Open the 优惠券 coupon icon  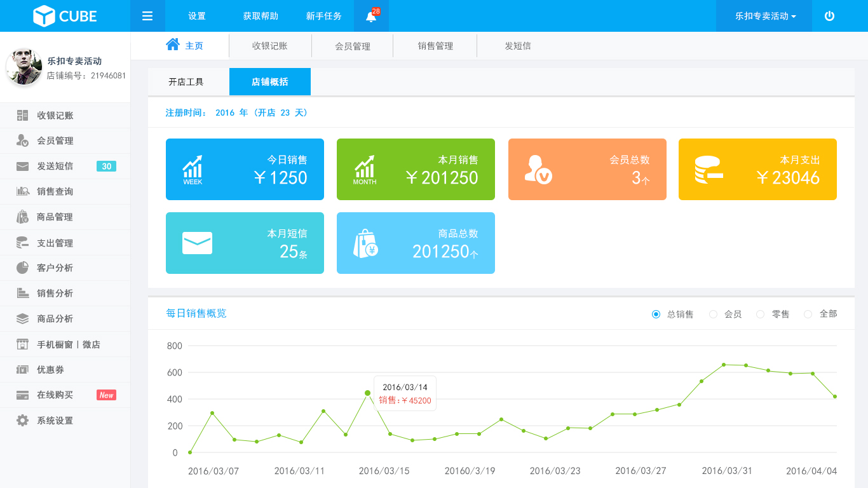(x=22, y=369)
